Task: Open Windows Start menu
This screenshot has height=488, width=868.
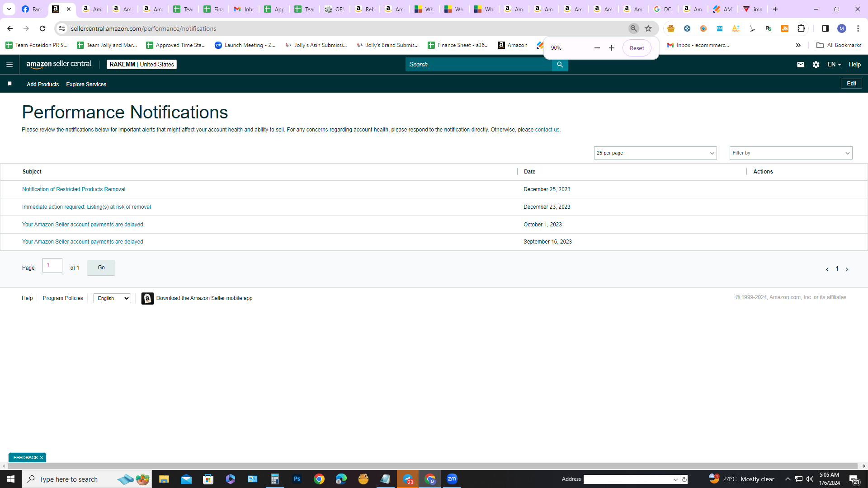Action: click(x=11, y=479)
